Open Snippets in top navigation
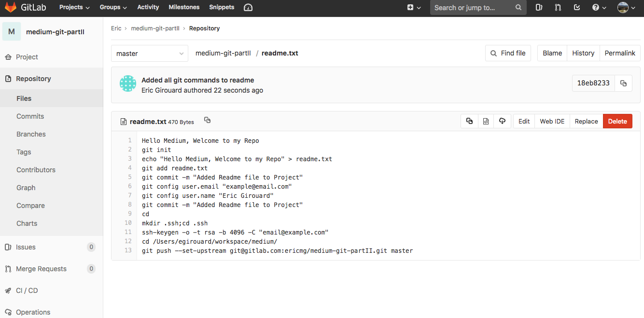Screen dimensions: 644x318 pyautogui.click(x=222, y=7)
